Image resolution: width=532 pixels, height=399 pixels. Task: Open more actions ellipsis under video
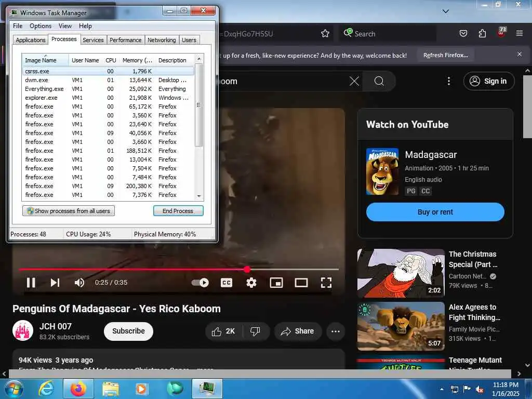point(336,331)
